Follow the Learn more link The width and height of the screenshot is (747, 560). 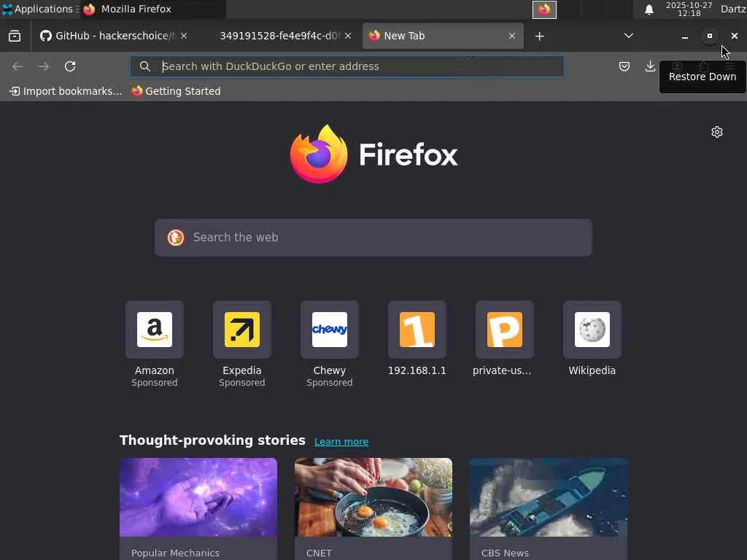click(341, 441)
